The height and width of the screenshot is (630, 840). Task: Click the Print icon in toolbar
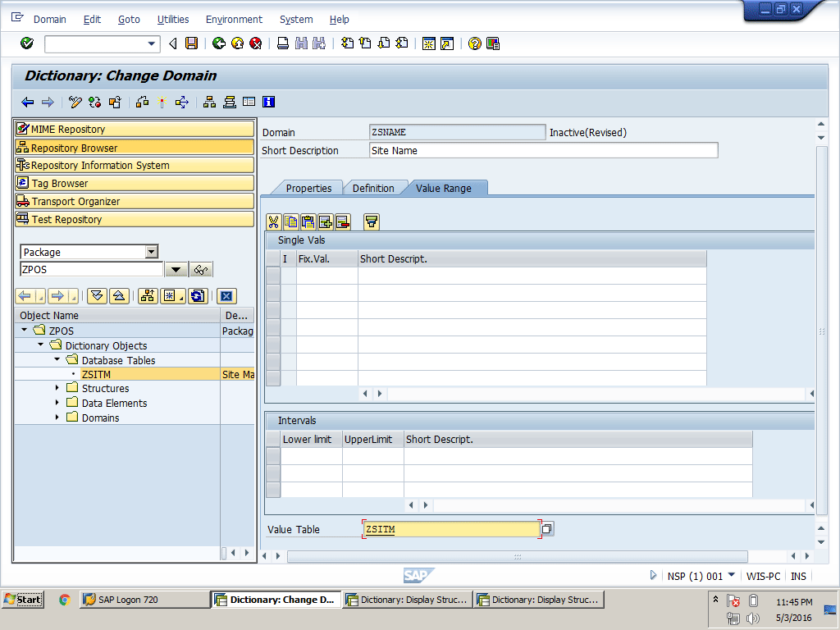tap(282, 43)
